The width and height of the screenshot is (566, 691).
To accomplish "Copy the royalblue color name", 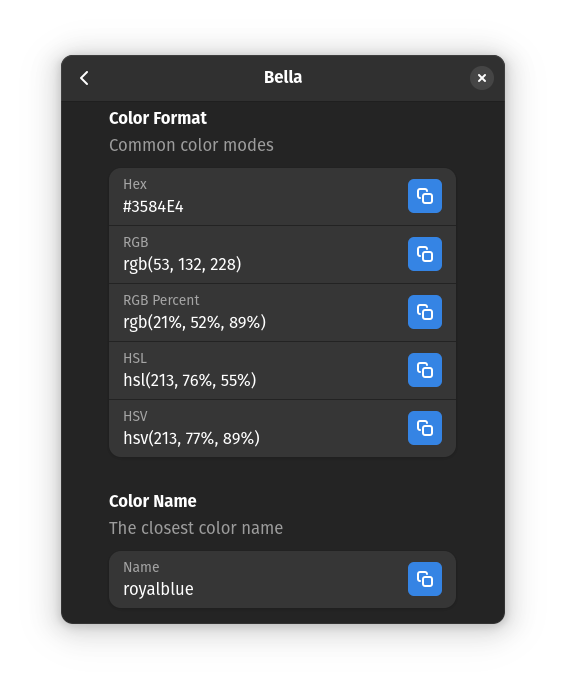I will (424, 579).
